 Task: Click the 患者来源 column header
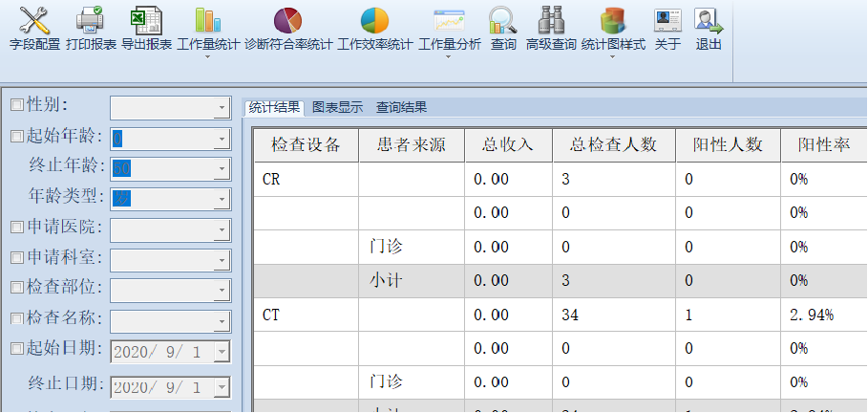click(x=412, y=145)
